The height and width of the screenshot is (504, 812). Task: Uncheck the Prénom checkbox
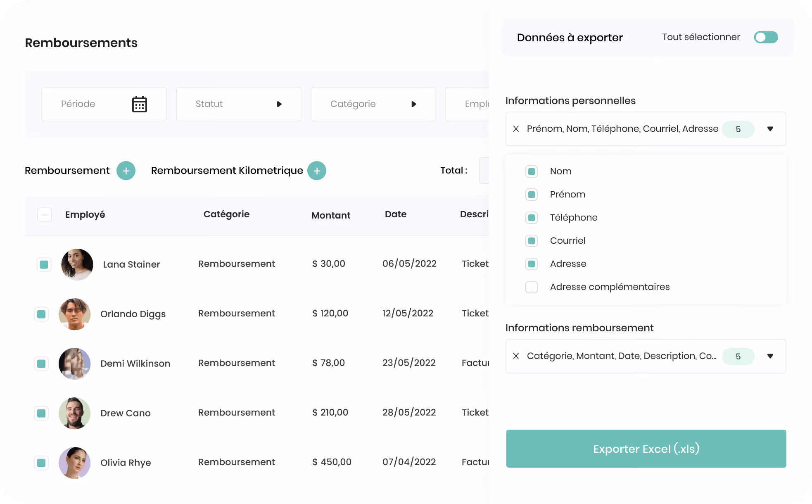(x=532, y=195)
